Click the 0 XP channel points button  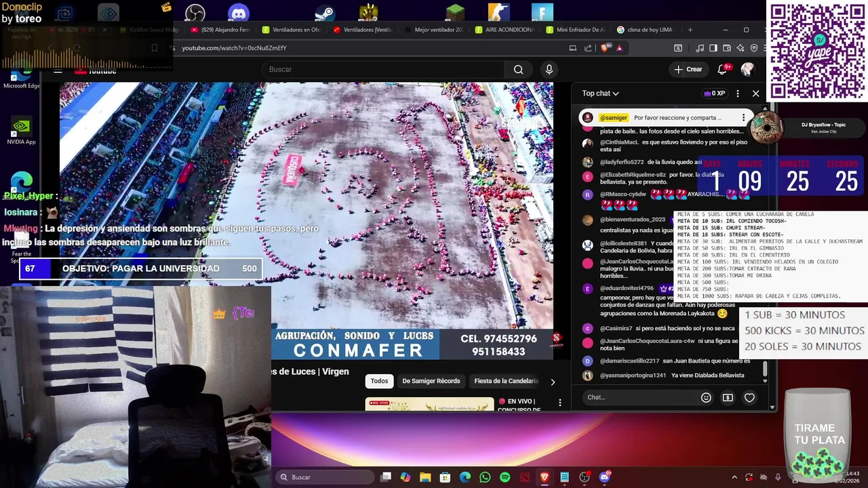click(714, 94)
